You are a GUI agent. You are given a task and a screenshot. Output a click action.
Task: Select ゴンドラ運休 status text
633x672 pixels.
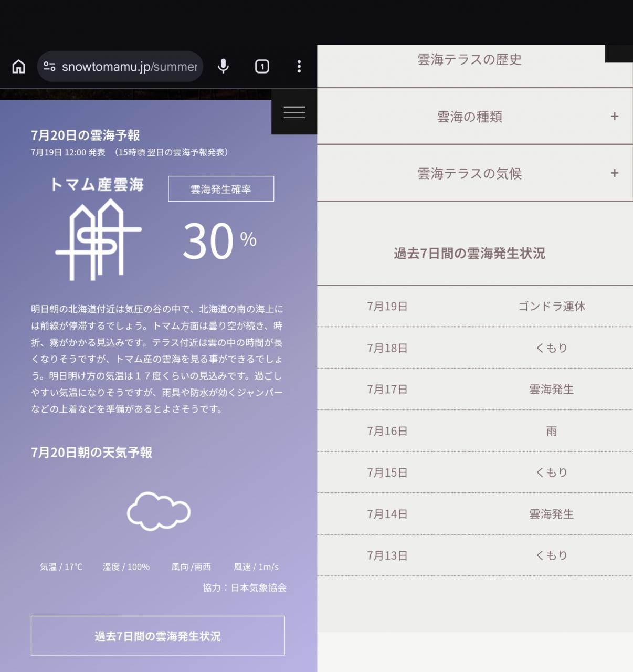pyautogui.click(x=552, y=307)
